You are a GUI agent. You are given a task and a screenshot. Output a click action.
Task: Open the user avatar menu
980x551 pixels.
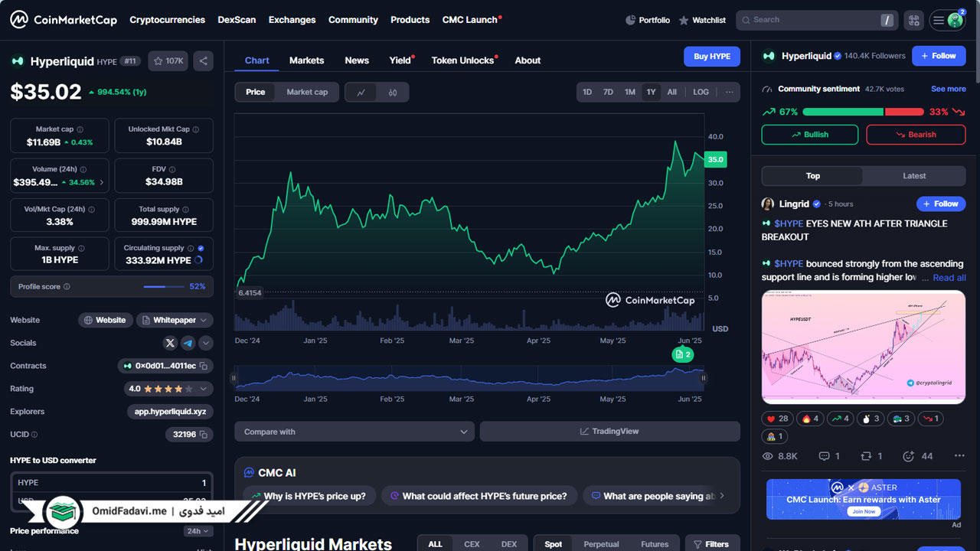pos(955,21)
